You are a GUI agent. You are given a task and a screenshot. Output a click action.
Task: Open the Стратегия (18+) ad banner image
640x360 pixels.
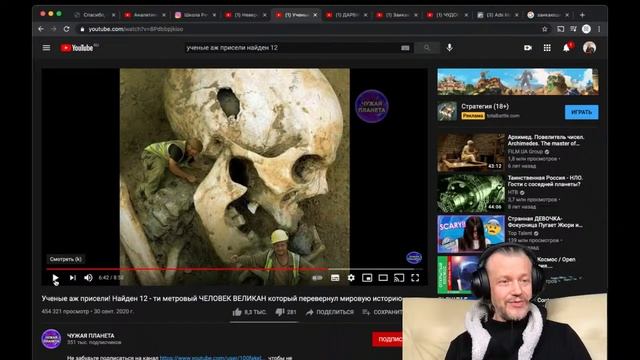coord(518,82)
